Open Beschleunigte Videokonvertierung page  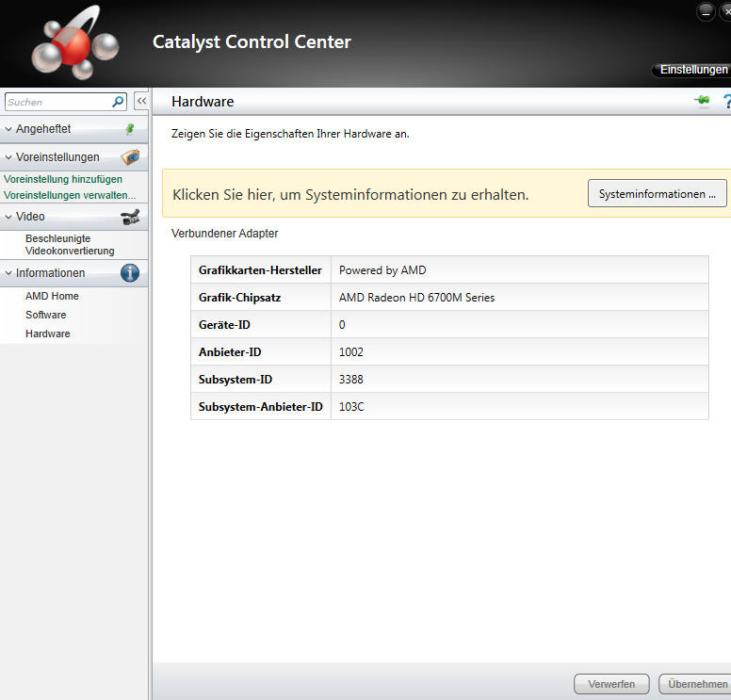[x=70, y=245]
